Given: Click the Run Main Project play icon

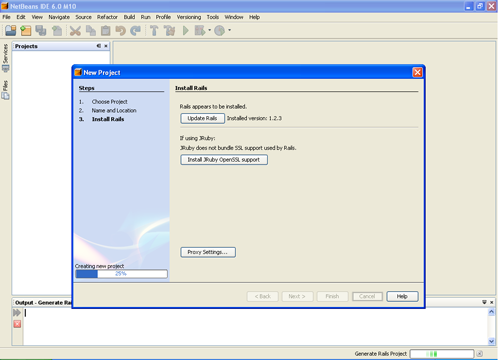Looking at the screenshot, I should (x=186, y=31).
